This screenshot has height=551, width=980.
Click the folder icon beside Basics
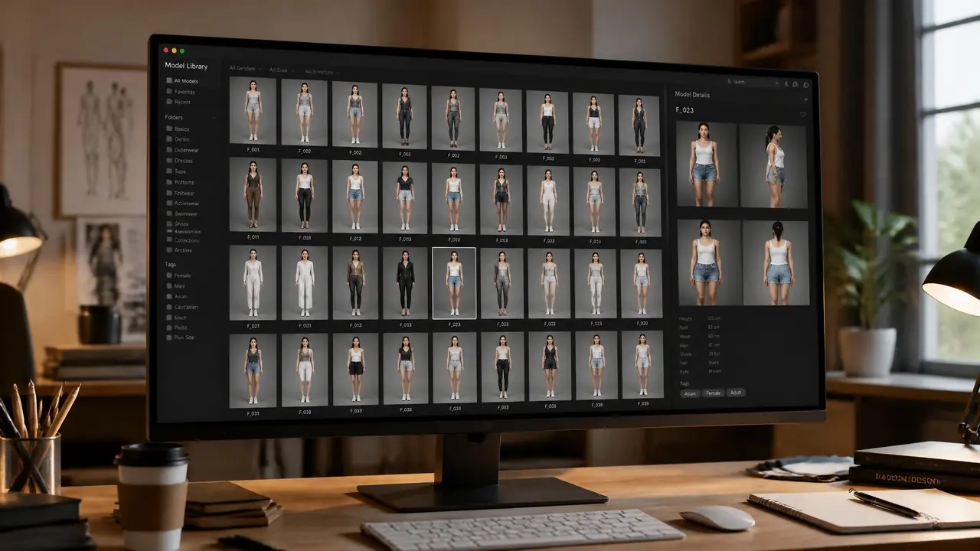click(169, 129)
